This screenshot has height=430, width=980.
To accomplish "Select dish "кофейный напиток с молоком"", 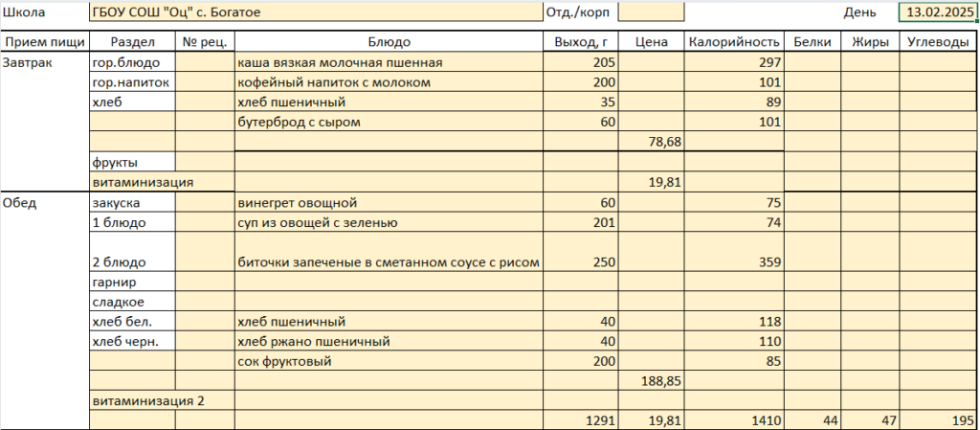I will pyautogui.click(x=389, y=82).
